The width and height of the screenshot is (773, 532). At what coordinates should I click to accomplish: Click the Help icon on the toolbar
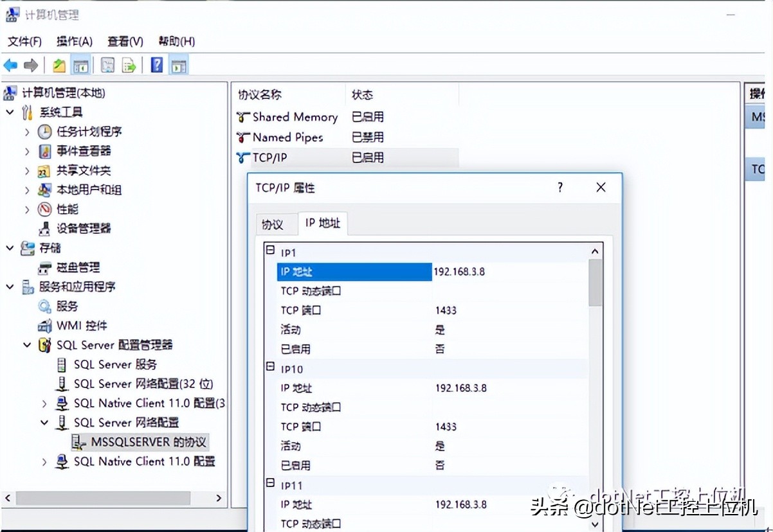[x=156, y=64]
